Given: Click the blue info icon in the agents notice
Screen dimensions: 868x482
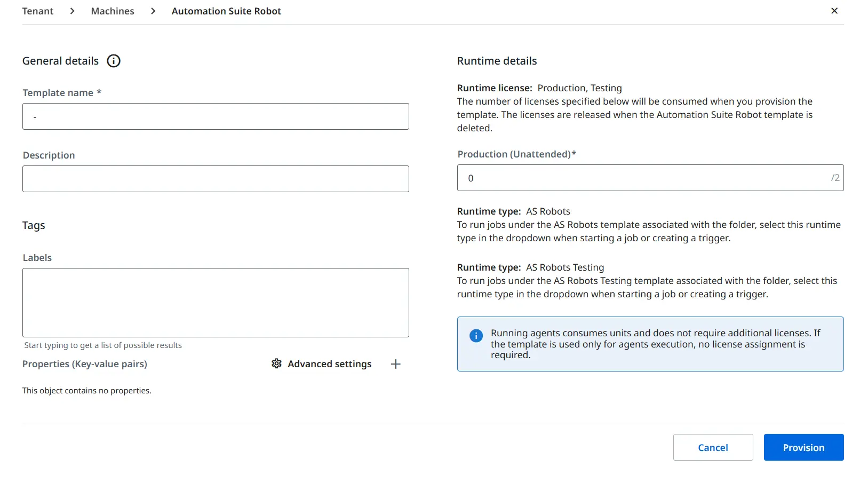Looking at the screenshot, I should coord(476,336).
